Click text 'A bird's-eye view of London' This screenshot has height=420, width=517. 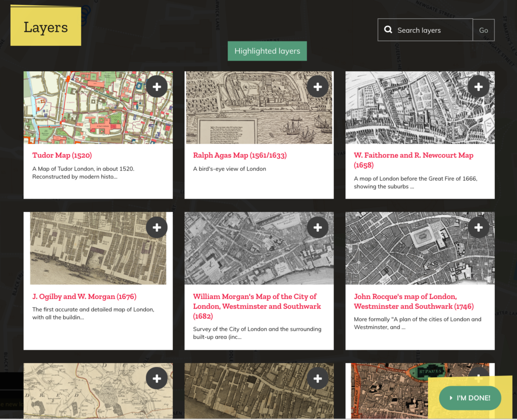(230, 169)
